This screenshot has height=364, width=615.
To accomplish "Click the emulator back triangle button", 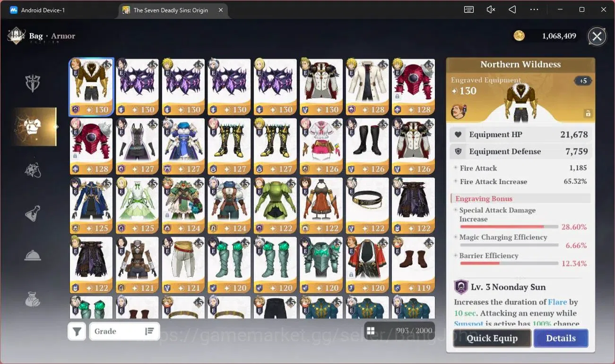I will pyautogui.click(x=512, y=9).
